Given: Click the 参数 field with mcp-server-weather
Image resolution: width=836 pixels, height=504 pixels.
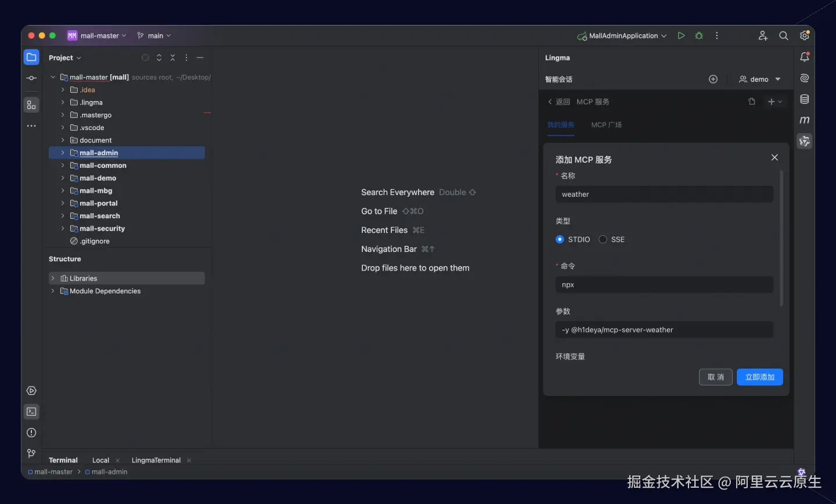Looking at the screenshot, I should [664, 330].
